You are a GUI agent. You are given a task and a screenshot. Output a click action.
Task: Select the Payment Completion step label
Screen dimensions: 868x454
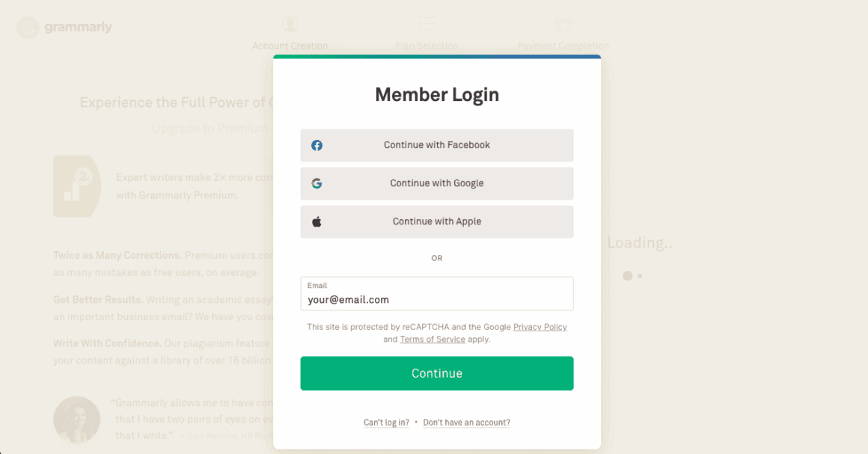pyautogui.click(x=563, y=46)
